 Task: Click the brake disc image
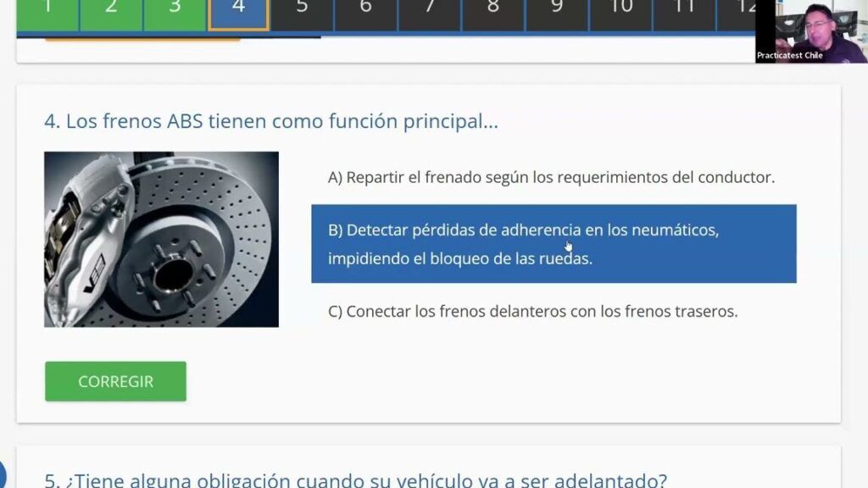point(161,239)
